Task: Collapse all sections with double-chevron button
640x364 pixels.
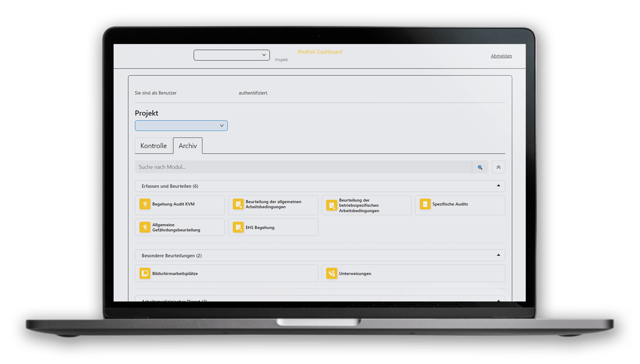Action: coord(499,167)
